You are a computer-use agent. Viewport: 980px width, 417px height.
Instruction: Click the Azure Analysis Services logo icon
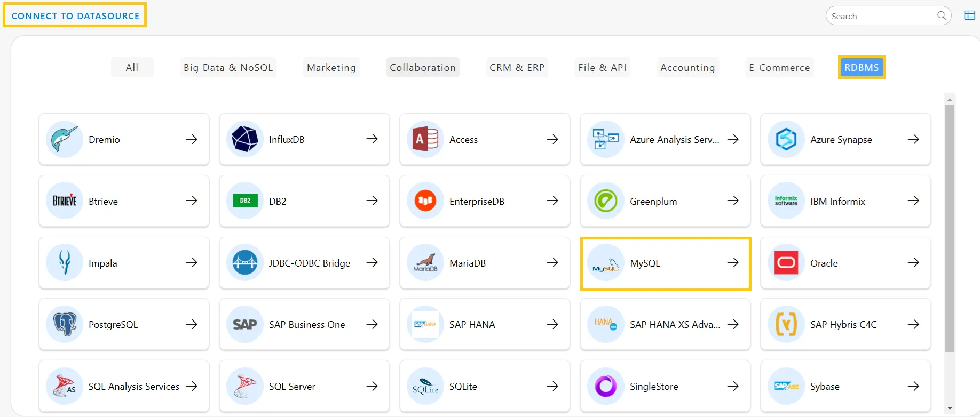tap(606, 139)
